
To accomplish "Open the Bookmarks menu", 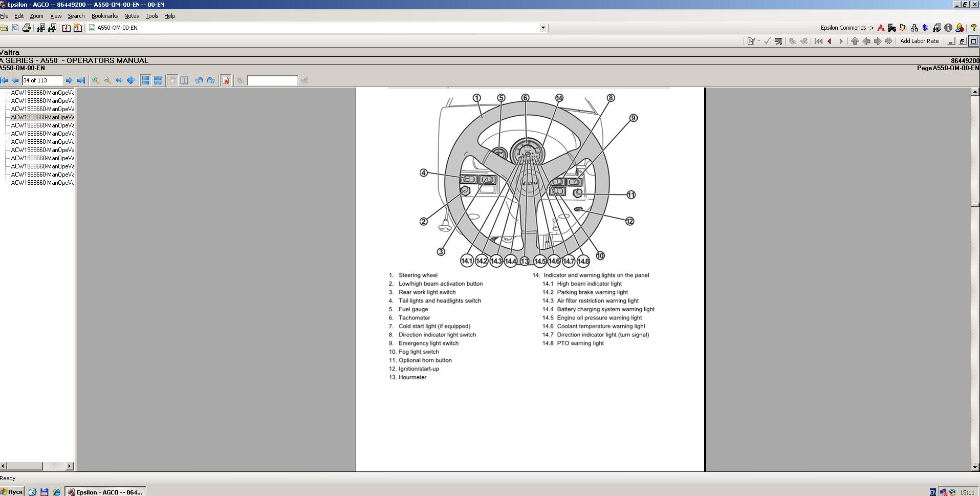I will point(104,16).
